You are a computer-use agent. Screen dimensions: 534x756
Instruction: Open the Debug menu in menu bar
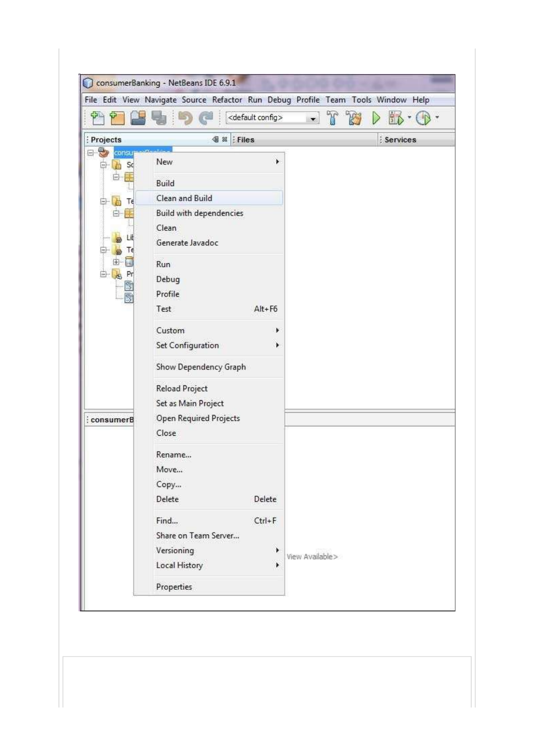tap(279, 100)
